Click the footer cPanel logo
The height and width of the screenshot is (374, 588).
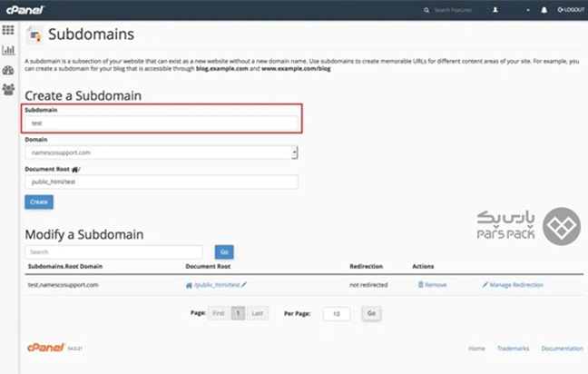click(46, 348)
